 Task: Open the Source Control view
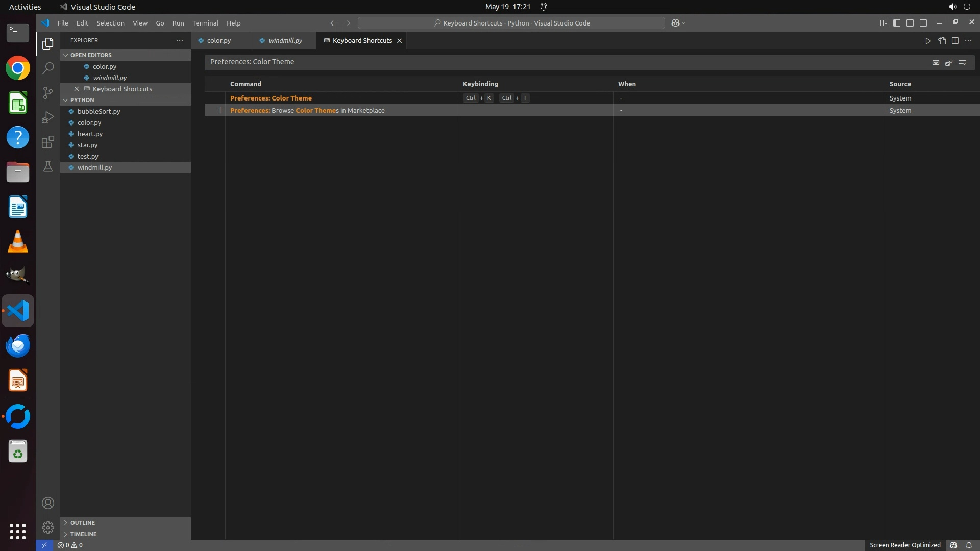coord(48,92)
